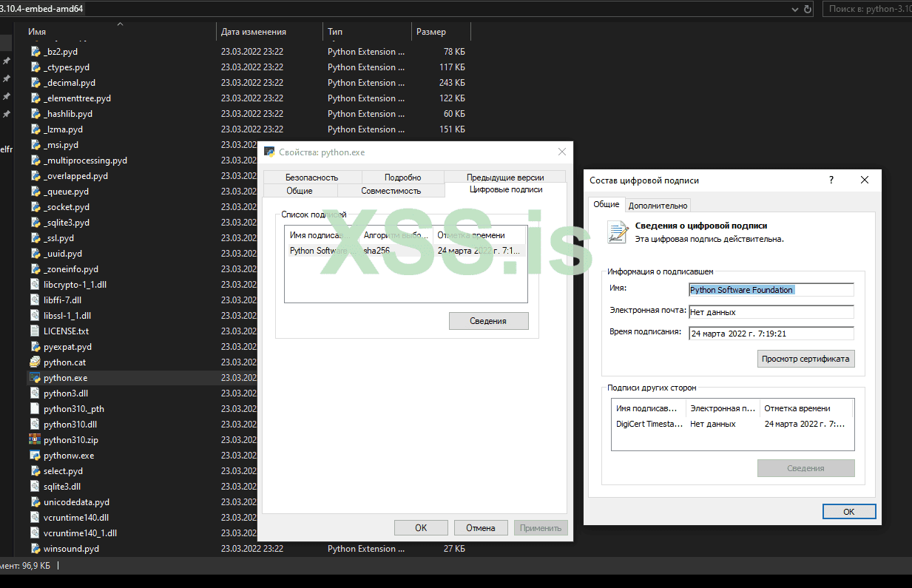Click the _bz2.pyd file icon
Screen dimensions: 912x588
(x=35, y=52)
